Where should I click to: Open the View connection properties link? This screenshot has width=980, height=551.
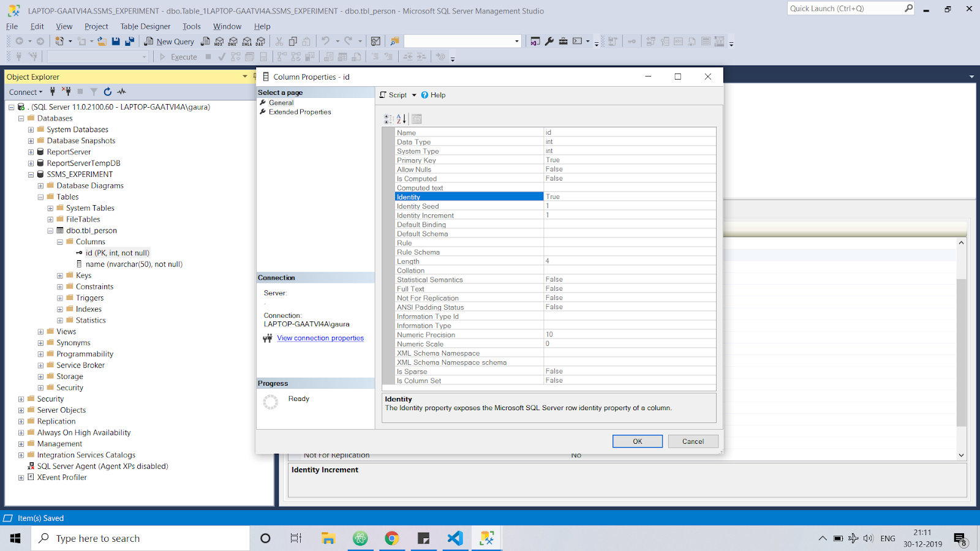pyautogui.click(x=320, y=337)
